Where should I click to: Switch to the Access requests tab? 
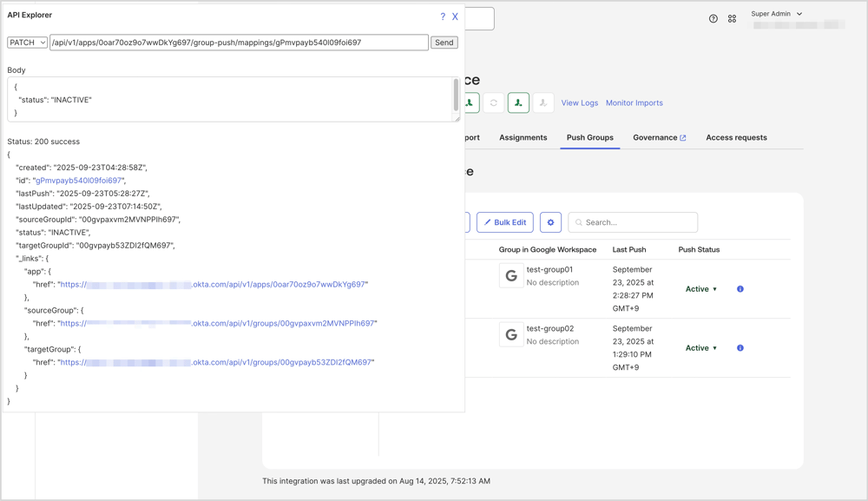click(x=736, y=138)
